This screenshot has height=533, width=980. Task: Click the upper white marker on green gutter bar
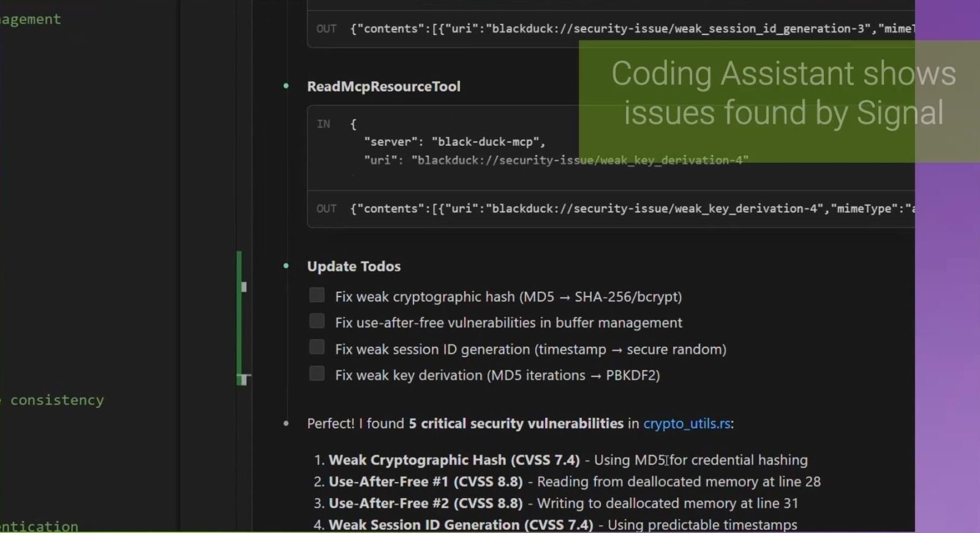click(244, 287)
